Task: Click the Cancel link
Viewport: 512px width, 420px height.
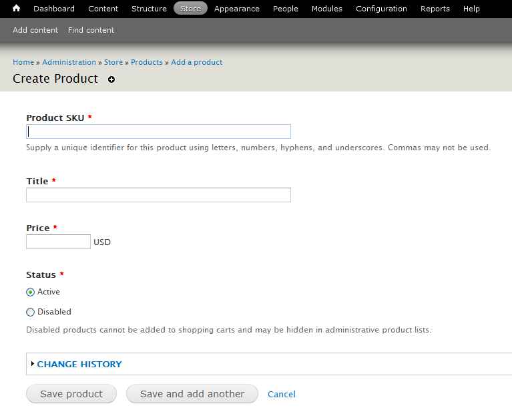Action: click(x=281, y=394)
